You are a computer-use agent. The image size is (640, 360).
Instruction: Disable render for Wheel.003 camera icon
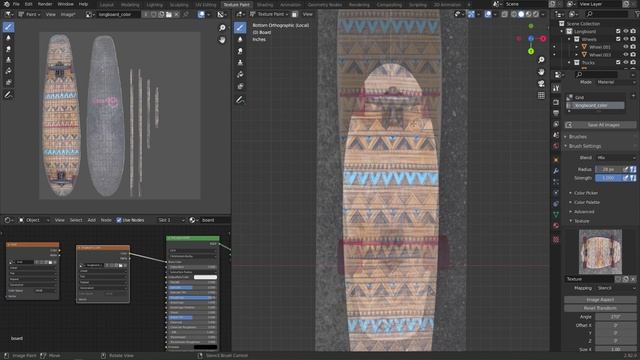point(633,55)
